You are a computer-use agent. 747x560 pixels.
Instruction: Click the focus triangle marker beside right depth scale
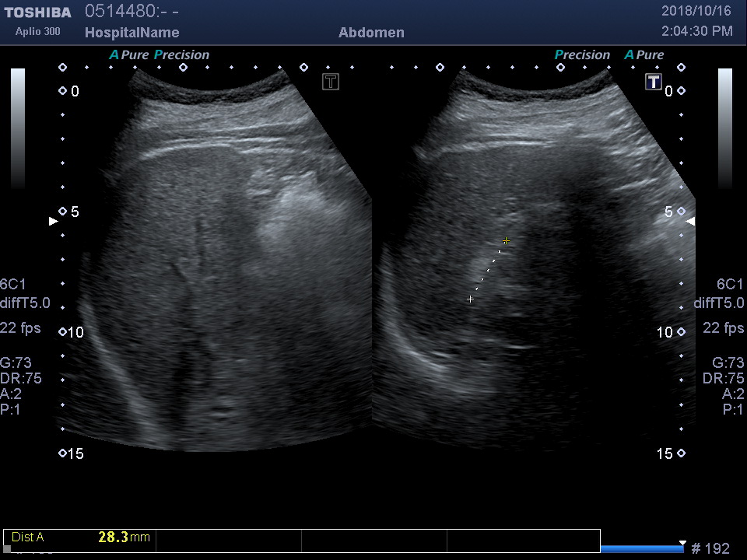pyautogui.click(x=690, y=221)
